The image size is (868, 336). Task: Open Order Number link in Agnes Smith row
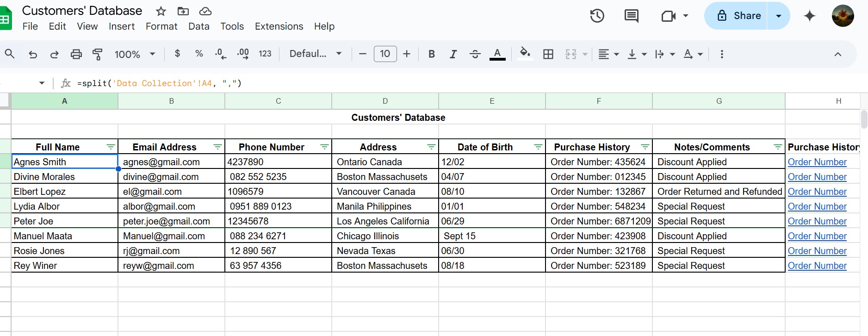coord(817,162)
